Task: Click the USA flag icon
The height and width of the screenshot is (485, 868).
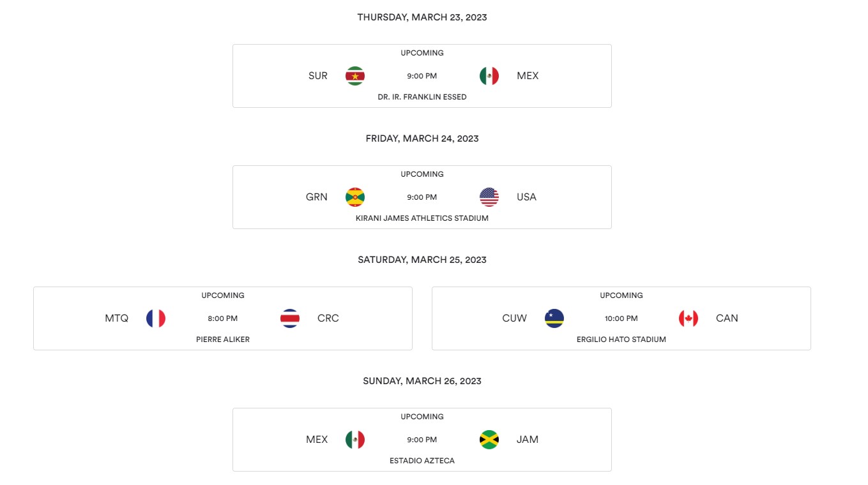Action: tap(489, 197)
